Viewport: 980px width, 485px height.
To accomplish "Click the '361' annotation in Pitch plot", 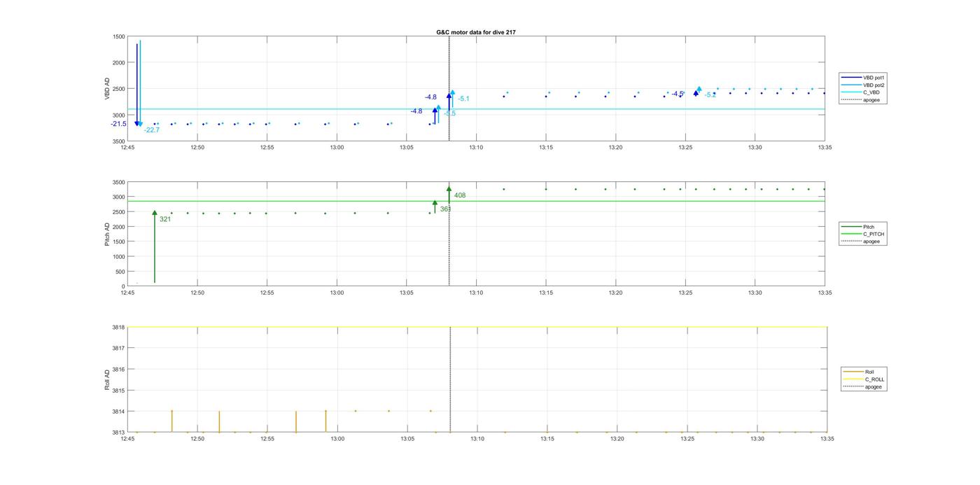I will [x=445, y=209].
